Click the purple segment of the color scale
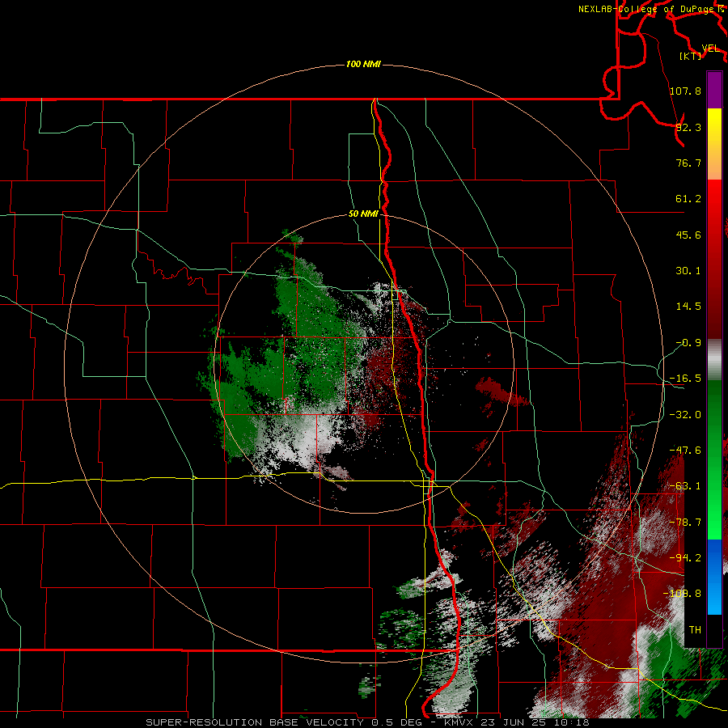728x728 pixels. [x=714, y=90]
